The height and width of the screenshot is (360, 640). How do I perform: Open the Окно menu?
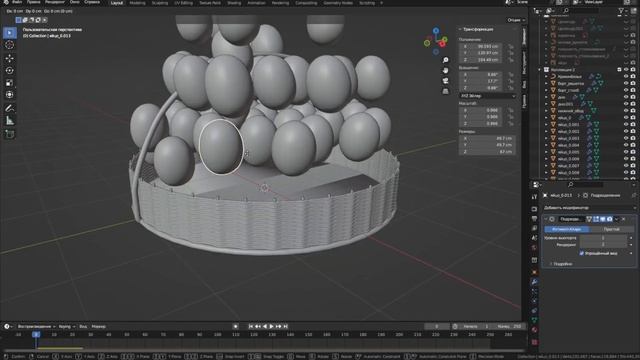tap(74, 2)
